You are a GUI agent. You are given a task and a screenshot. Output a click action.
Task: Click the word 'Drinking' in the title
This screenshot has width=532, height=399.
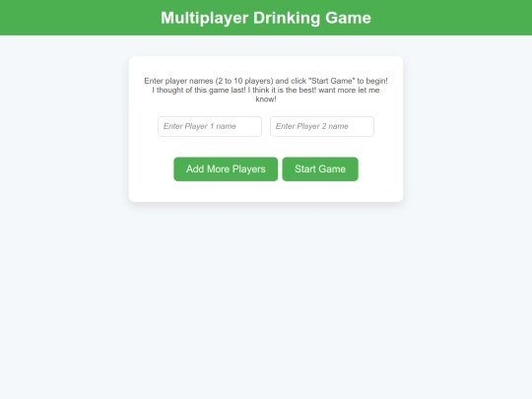287,18
